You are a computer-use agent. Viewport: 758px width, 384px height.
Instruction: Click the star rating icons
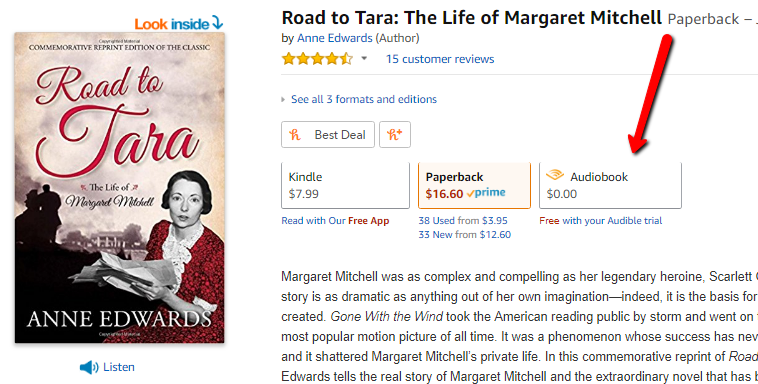[x=318, y=59]
